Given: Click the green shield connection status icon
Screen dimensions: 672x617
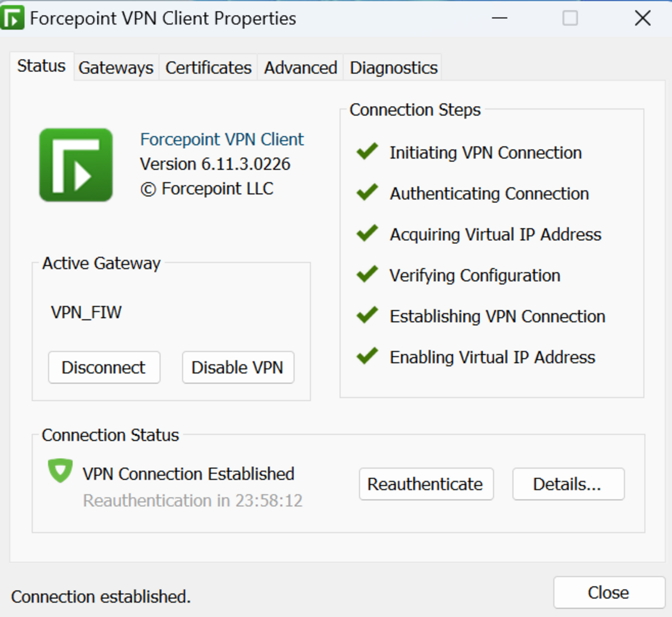Looking at the screenshot, I should [60, 471].
